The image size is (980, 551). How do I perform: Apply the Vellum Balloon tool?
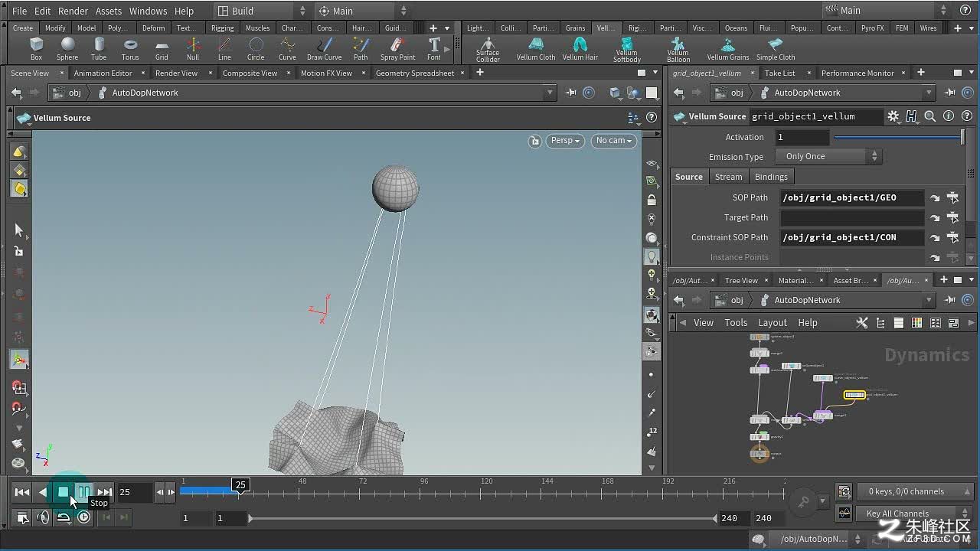click(678, 50)
